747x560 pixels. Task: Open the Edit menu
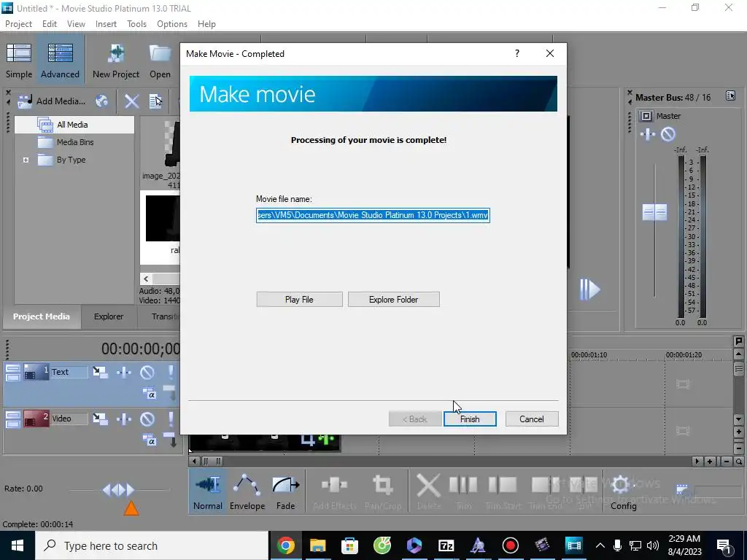point(50,24)
